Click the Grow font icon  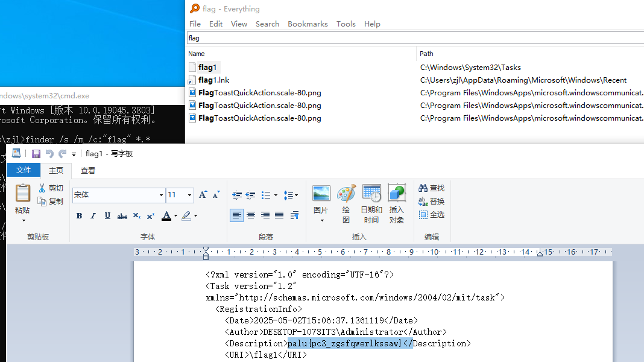pos(203,195)
